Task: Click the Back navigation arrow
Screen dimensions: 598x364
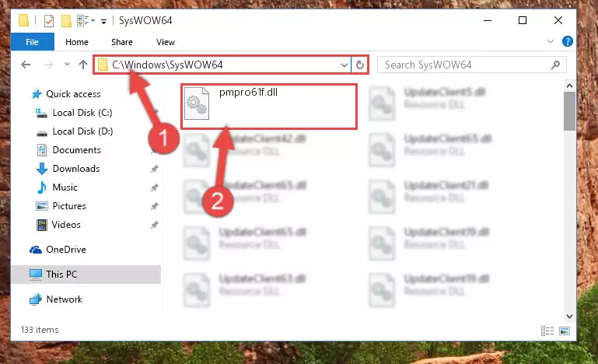Action: tap(26, 65)
